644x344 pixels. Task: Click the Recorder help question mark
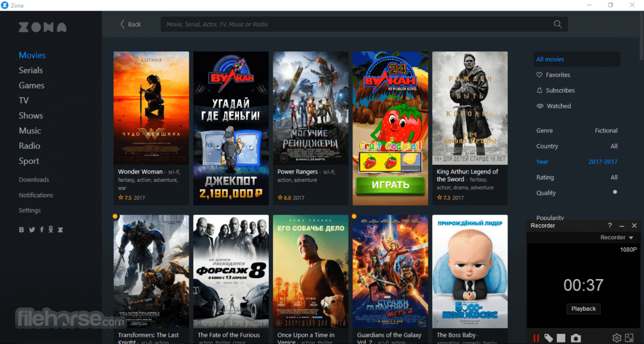pos(610,226)
